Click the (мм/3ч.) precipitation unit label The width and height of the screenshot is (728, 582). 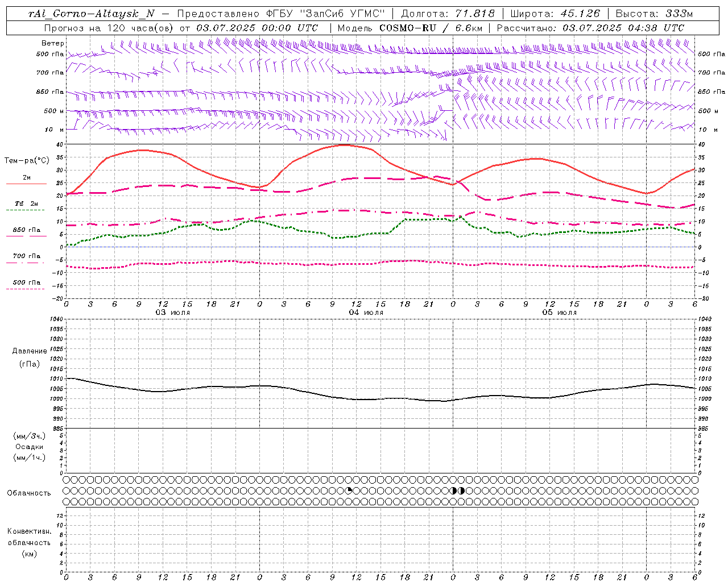pos(30,436)
